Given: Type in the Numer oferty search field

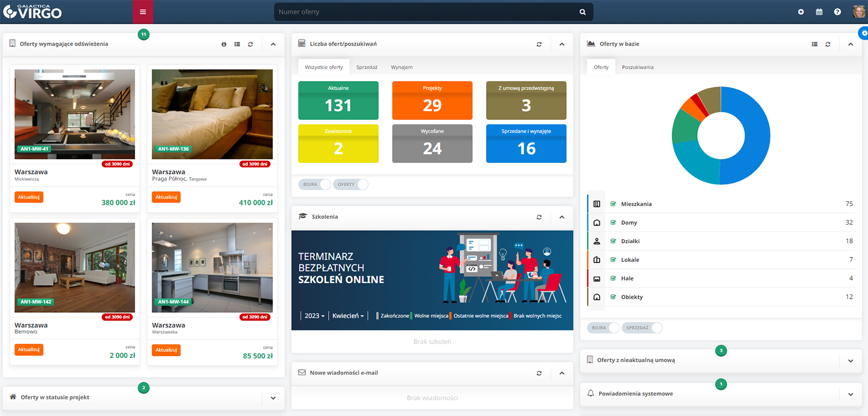Looking at the screenshot, I should pos(423,12).
